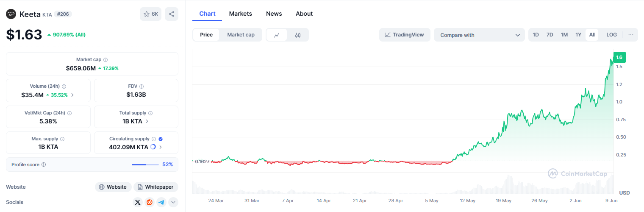Click the 1.6 current price tag on chart
The width and height of the screenshot is (644, 212).
tap(619, 57)
